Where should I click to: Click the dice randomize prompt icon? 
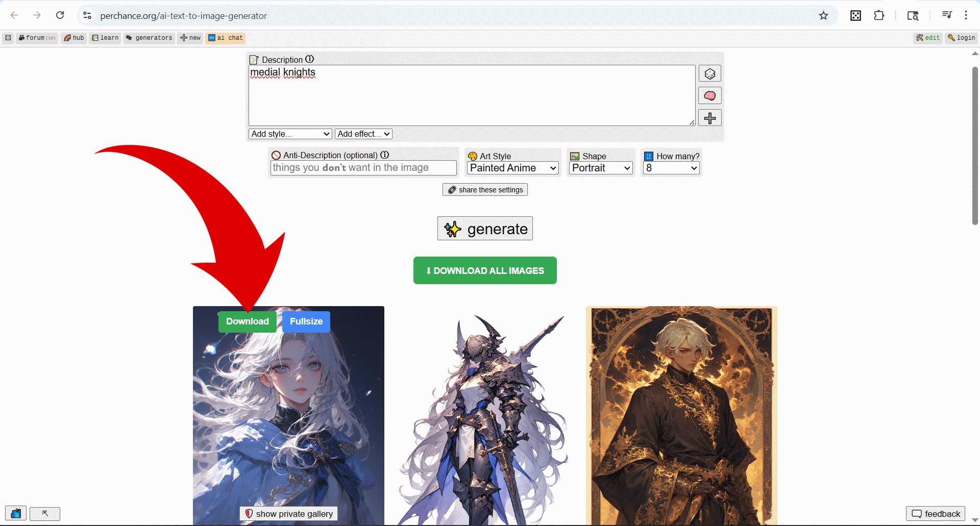pos(709,74)
